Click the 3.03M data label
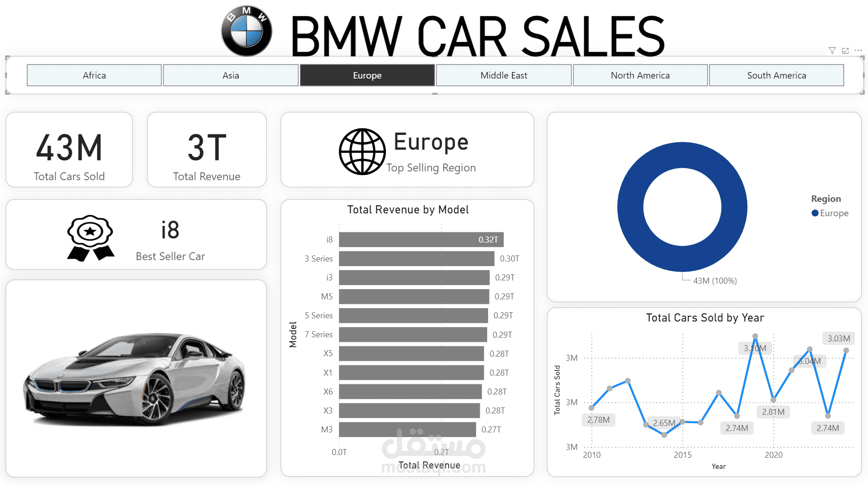The height and width of the screenshot is (486, 868). tap(839, 339)
